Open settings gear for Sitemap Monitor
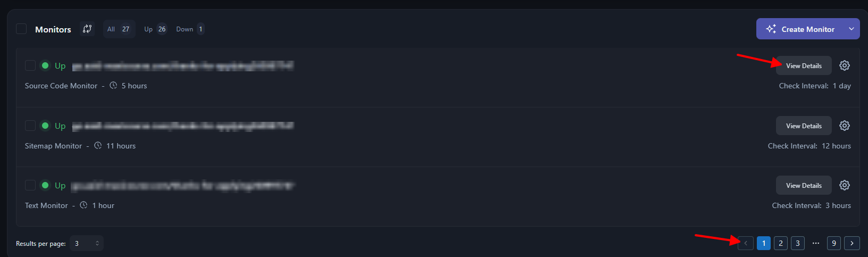This screenshot has height=257, width=868. pyautogui.click(x=845, y=126)
